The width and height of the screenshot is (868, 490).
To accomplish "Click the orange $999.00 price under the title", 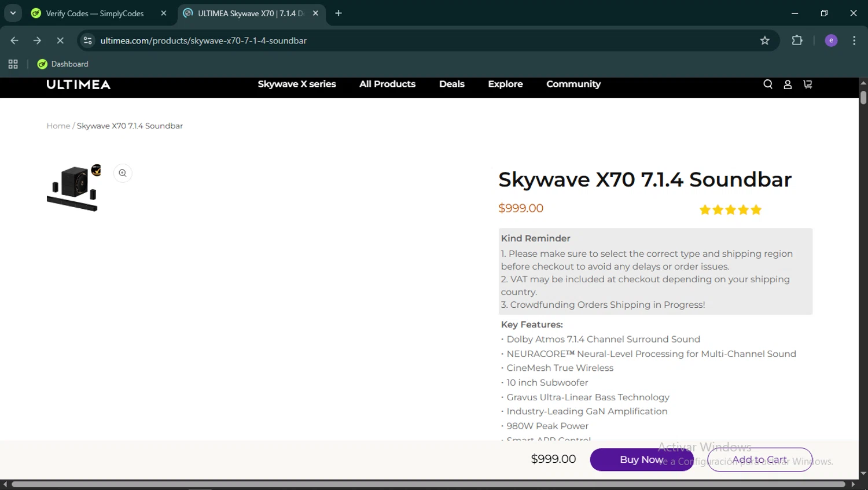I will click(521, 208).
